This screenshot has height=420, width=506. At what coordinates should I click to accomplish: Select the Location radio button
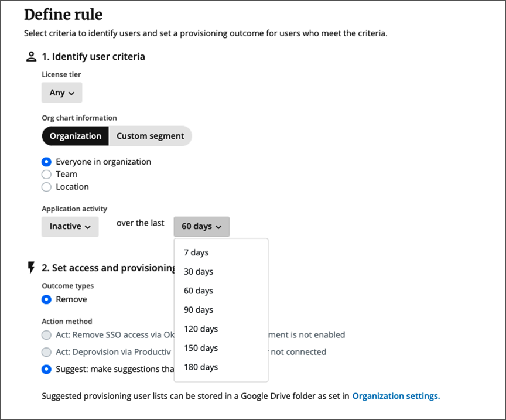click(46, 186)
